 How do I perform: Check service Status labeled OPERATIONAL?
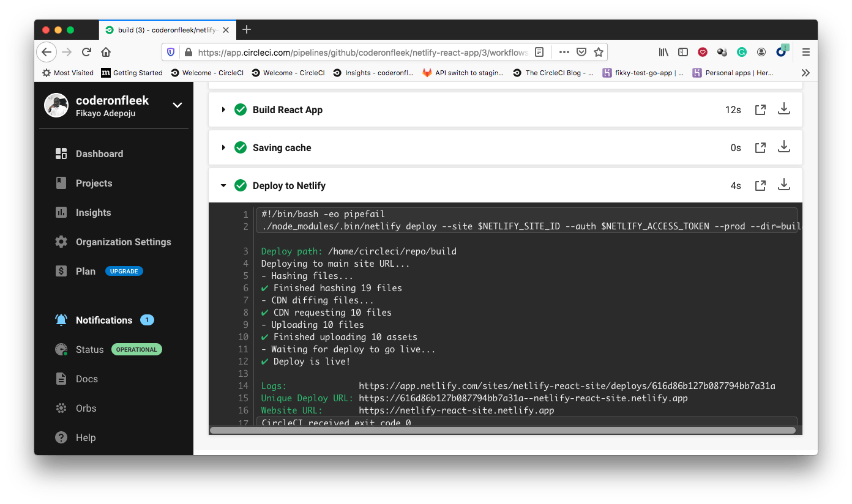91,349
